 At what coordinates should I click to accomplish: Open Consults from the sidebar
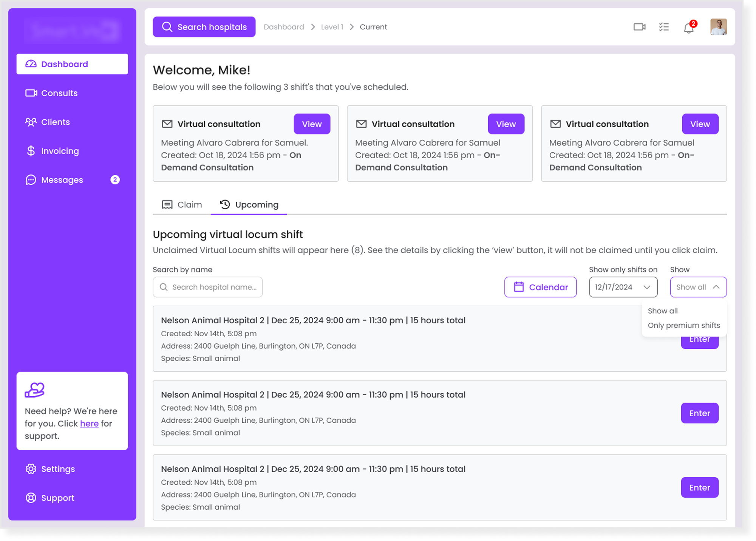(59, 93)
